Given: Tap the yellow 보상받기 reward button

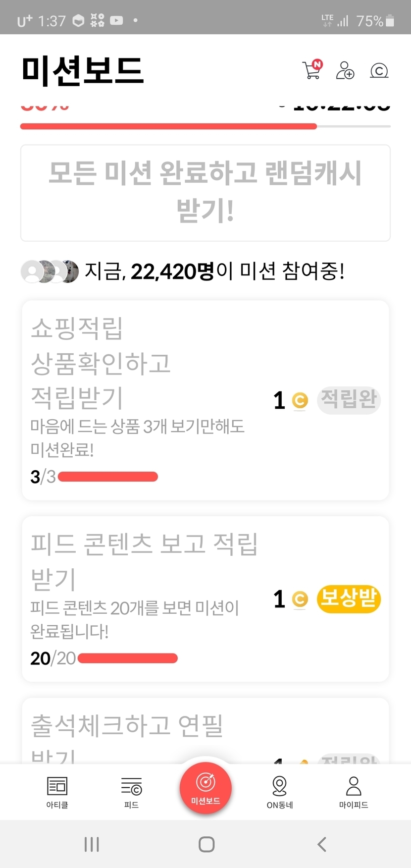Looking at the screenshot, I should pyautogui.click(x=349, y=599).
